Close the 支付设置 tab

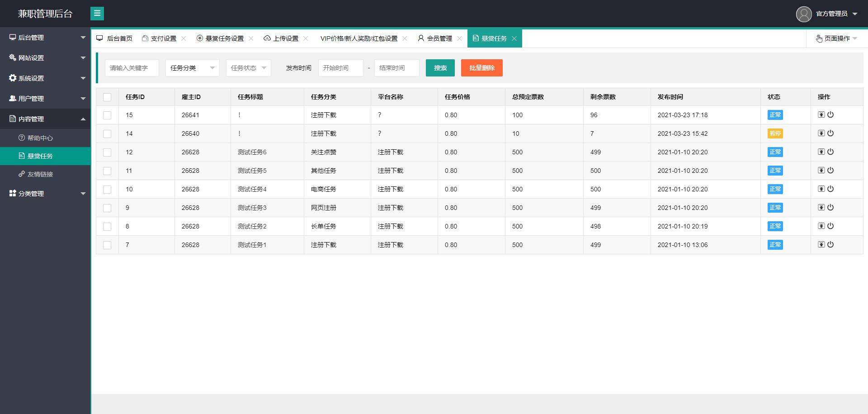tap(184, 38)
